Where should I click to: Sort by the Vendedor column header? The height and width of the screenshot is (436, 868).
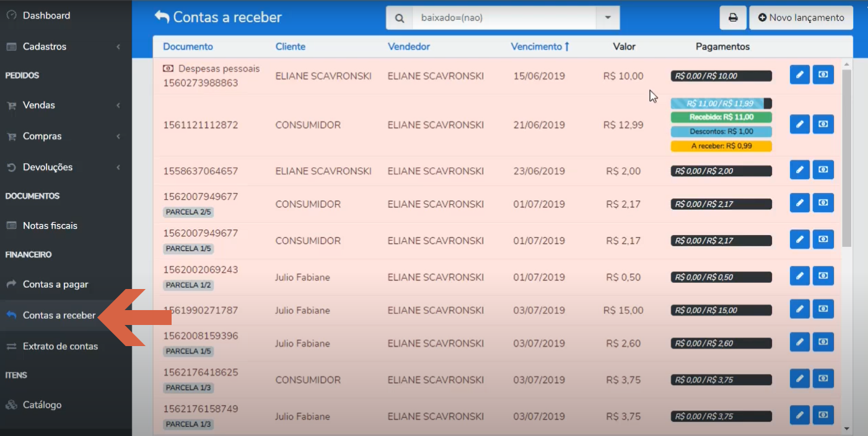coord(409,47)
